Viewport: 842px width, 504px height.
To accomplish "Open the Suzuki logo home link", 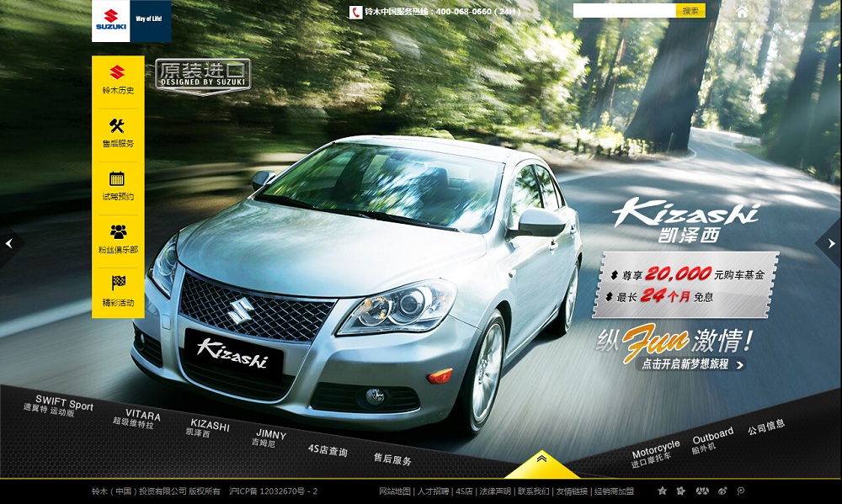I will 111,21.
